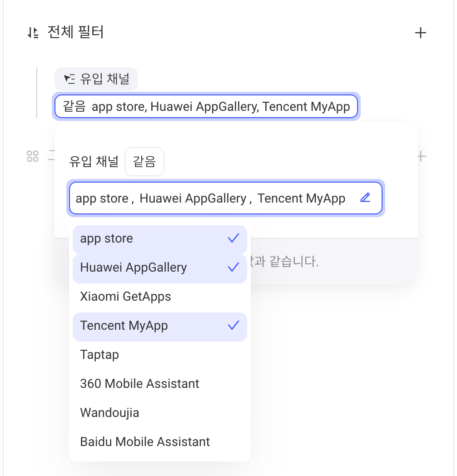Click the channel values input field
The height and width of the screenshot is (476, 457).
click(x=226, y=198)
